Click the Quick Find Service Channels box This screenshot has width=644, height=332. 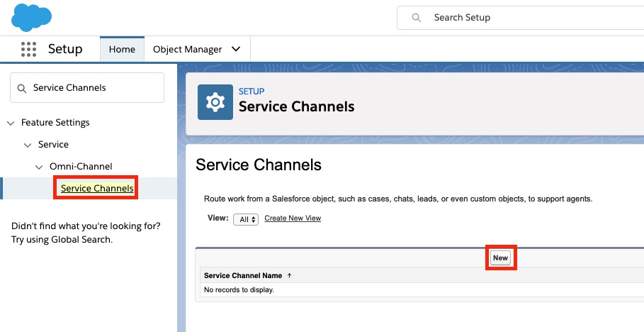[87, 88]
